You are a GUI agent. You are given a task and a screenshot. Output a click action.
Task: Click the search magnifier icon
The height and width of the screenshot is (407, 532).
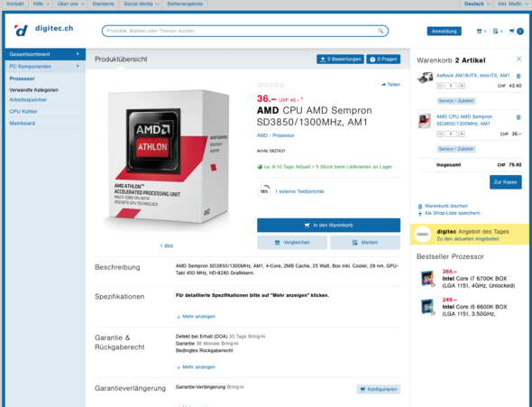(381, 31)
